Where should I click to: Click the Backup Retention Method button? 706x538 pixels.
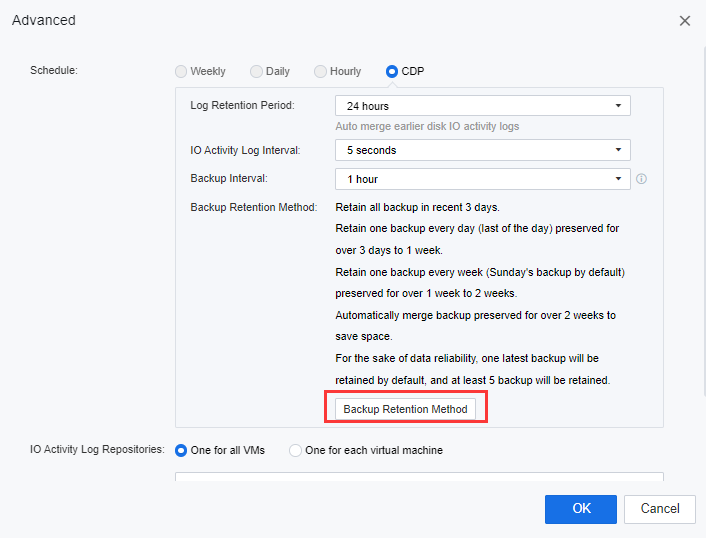click(x=405, y=409)
